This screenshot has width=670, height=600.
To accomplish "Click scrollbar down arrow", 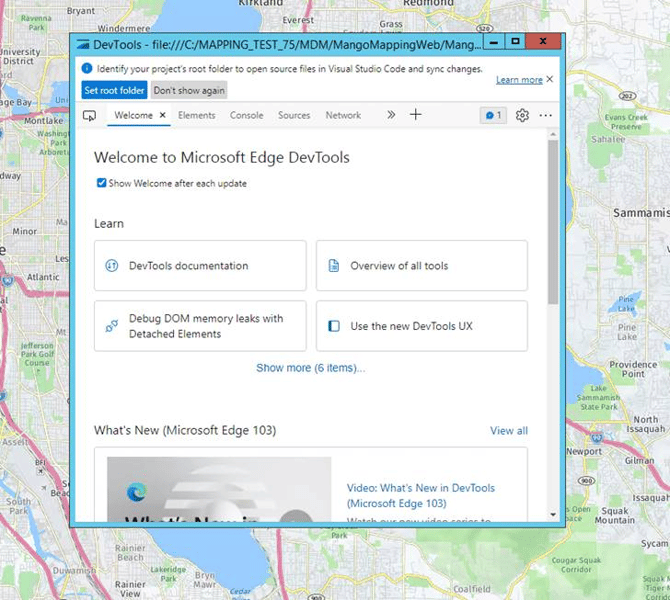I will tap(553, 515).
